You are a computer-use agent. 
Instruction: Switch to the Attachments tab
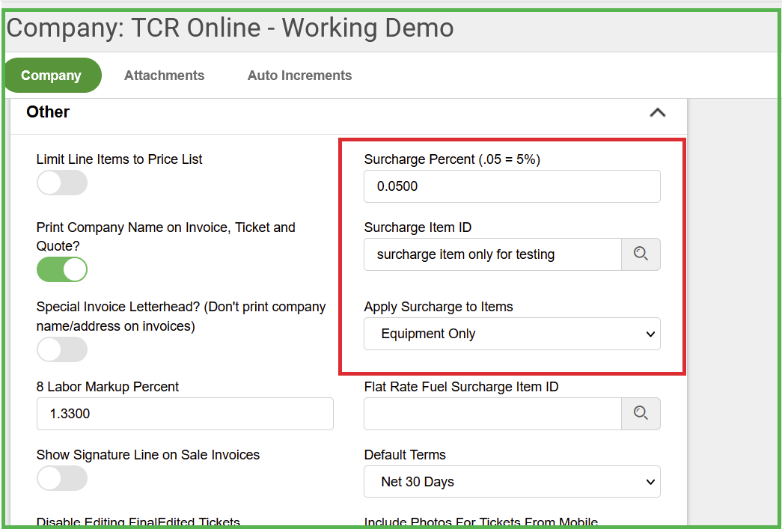coord(164,76)
